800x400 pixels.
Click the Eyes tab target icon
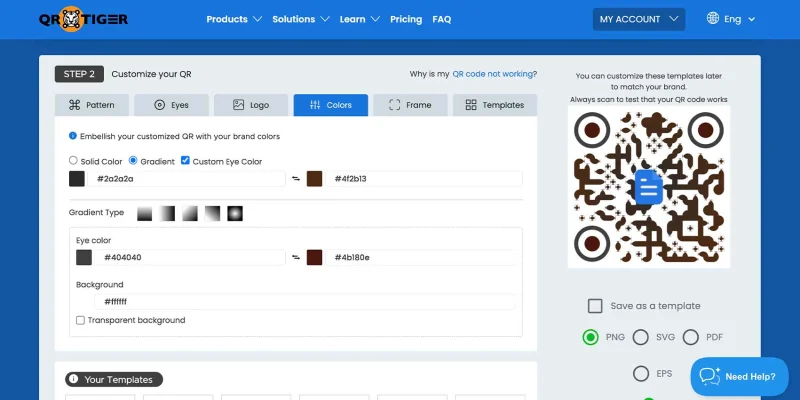(160, 105)
